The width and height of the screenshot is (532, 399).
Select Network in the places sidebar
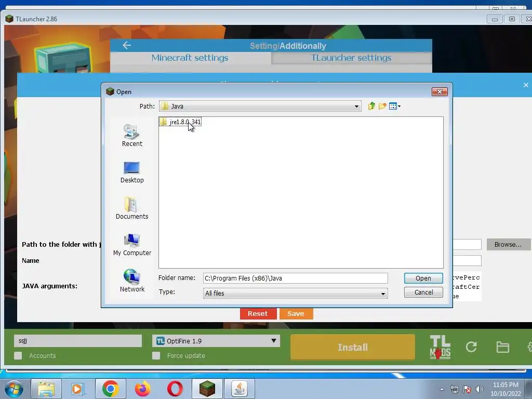pos(132,281)
